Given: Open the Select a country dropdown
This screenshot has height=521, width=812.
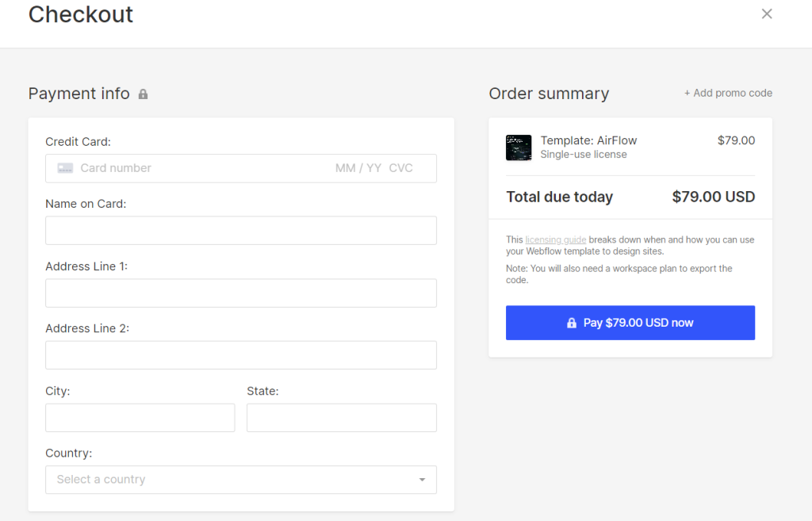Looking at the screenshot, I should tap(222, 480).
